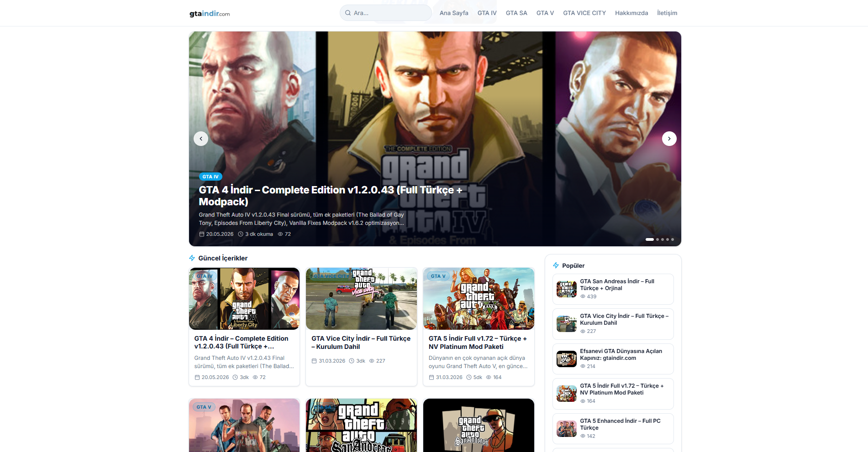Viewport: 868px width, 452px height.
Task: Click GTA IV badge on first card
Action: [x=205, y=276]
